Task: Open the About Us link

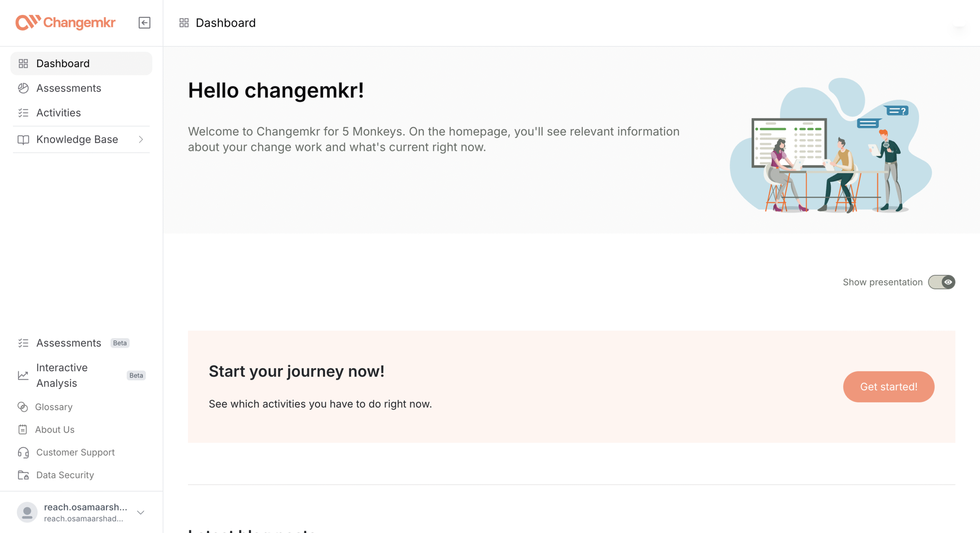Action: point(55,430)
